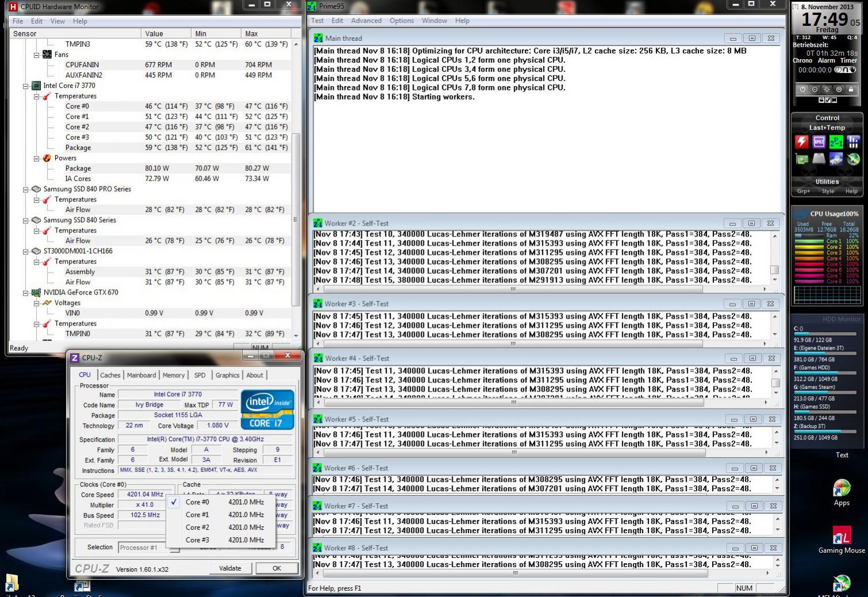
Task: Click the Ram usage bar in CPU Usage gadget
Action: [809, 235]
